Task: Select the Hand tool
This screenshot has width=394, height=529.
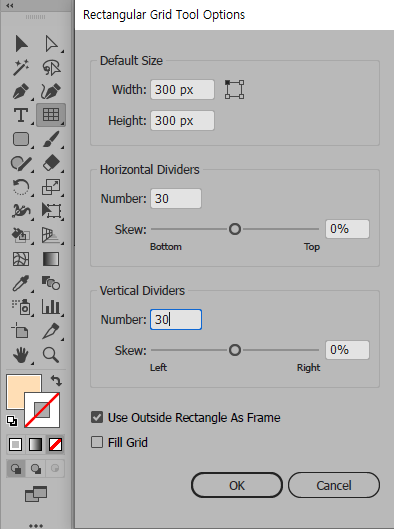Action: click(x=21, y=355)
